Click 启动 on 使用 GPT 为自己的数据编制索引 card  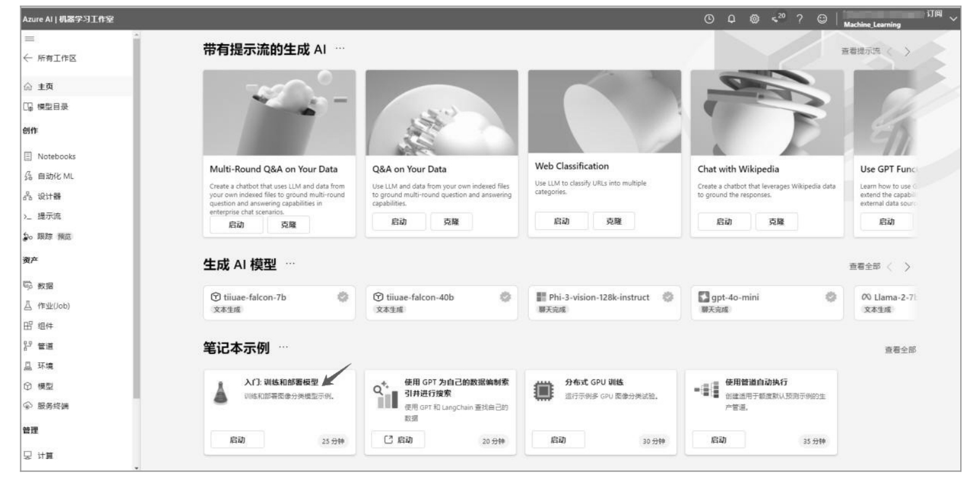click(x=398, y=440)
